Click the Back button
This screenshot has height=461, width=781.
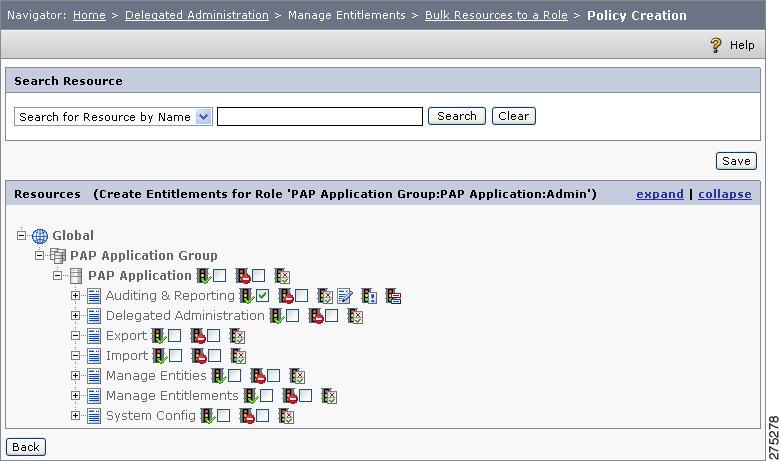coord(26,447)
